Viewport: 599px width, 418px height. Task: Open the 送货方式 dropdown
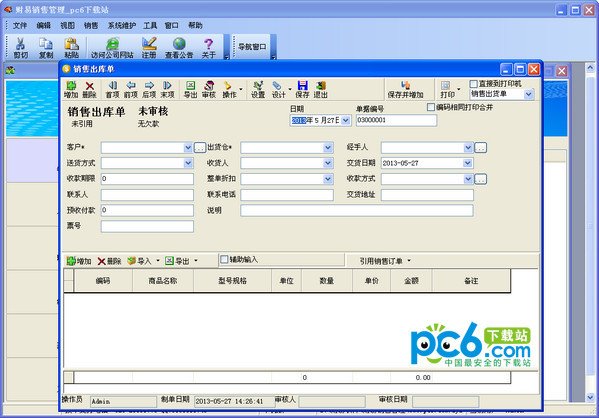188,163
